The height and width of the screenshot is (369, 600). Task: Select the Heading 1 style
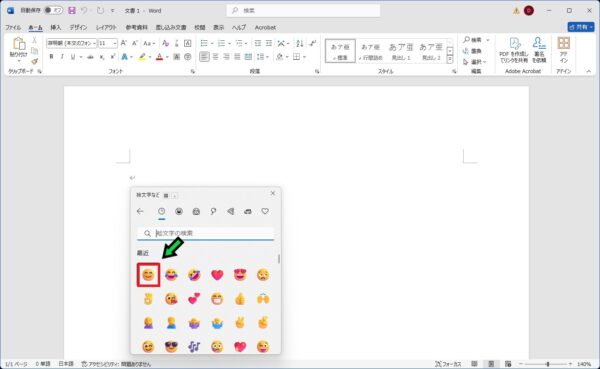click(x=401, y=51)
